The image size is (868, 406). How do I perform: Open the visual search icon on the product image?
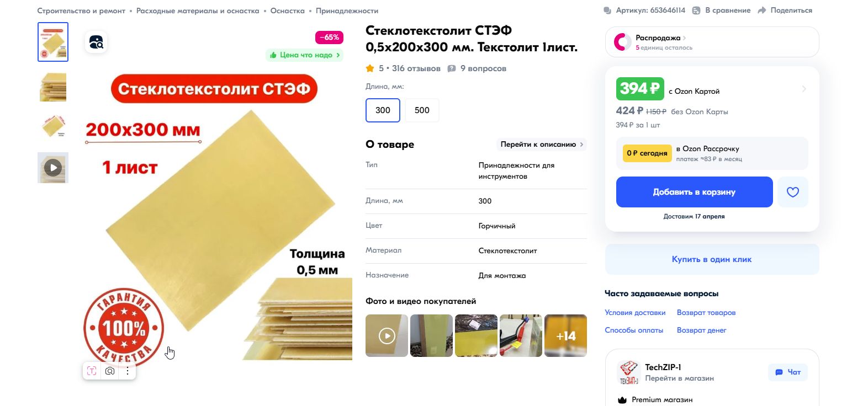[x=96, y=42]
